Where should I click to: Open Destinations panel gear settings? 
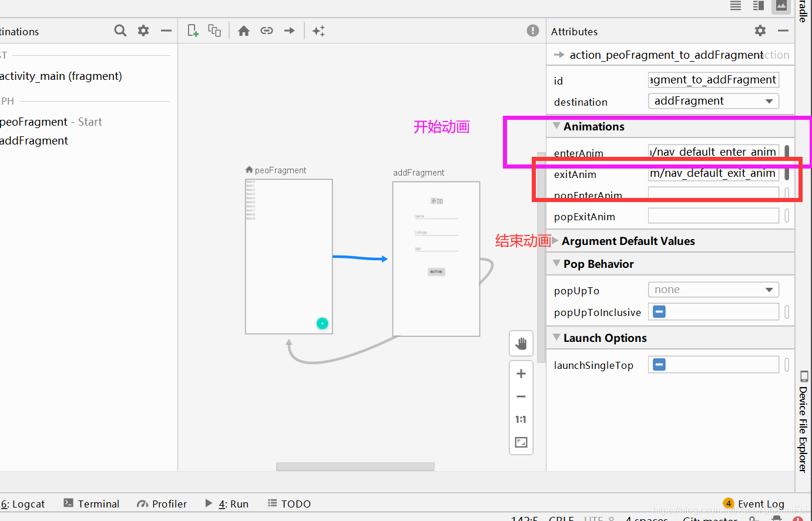[x=143, y=31]
